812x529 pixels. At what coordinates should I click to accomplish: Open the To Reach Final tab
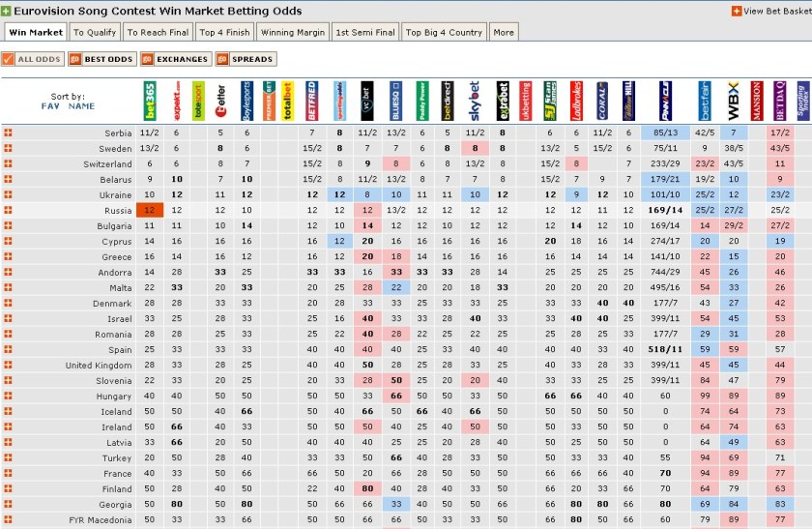click(158, 32)
